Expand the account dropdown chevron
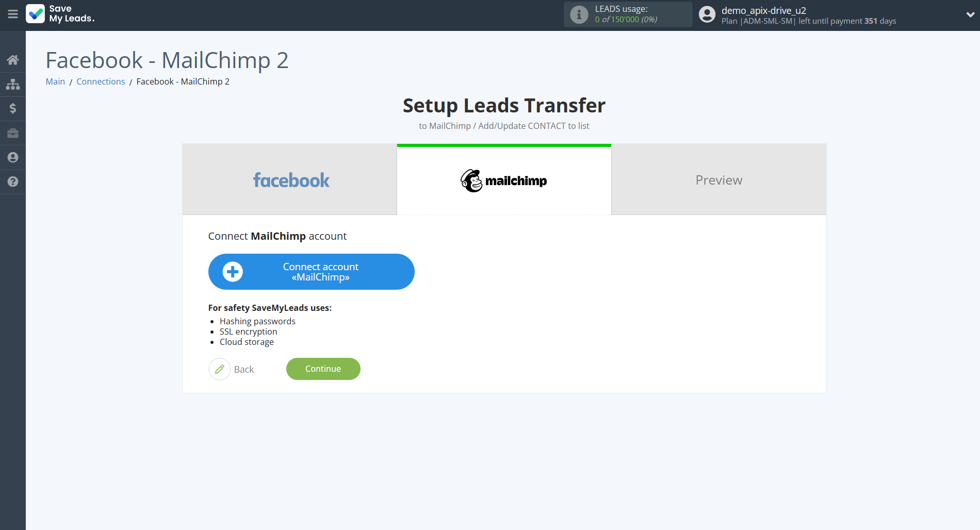The height and width of the screenshot is (530, 980). click(970, 15)
